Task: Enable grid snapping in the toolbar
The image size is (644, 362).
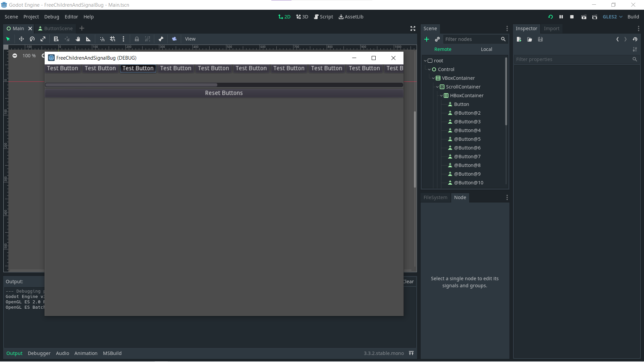Action: point(113,39)
